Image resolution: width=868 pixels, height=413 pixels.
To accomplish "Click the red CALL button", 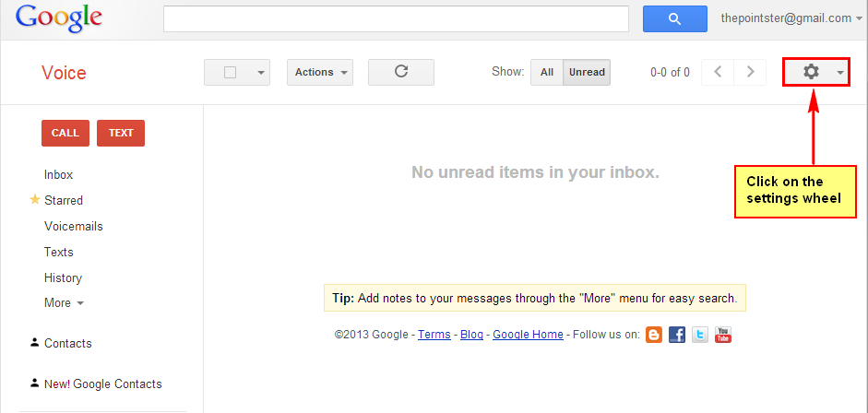I will click(65, 134).
